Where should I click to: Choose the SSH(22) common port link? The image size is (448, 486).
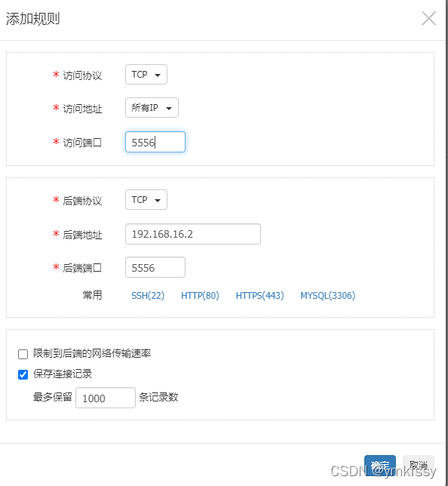[x=148, y=295]
